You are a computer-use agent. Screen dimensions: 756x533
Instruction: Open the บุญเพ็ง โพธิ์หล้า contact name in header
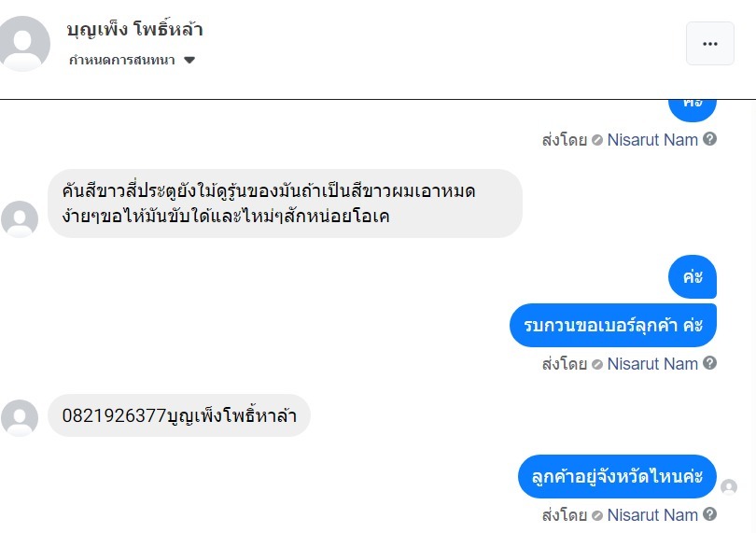pyautogui.click(x=134, y=30)
